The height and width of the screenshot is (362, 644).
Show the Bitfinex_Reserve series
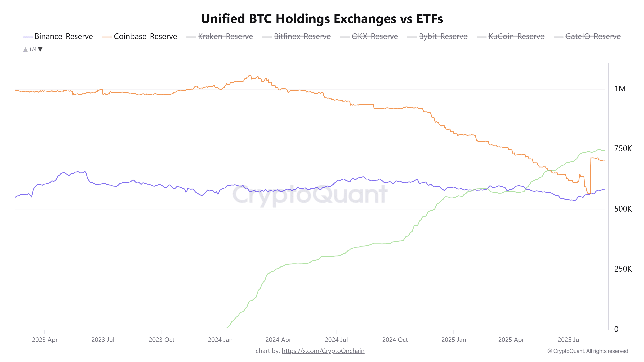302,37
